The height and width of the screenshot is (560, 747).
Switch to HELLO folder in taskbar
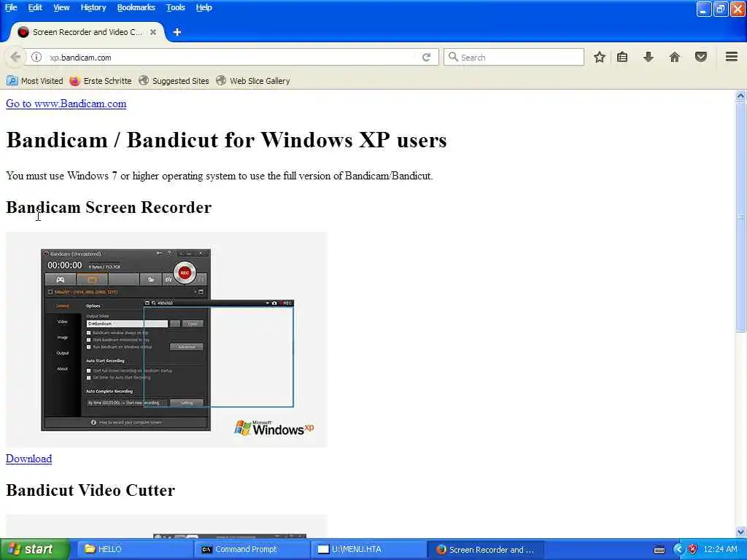[x=133, y=550]
